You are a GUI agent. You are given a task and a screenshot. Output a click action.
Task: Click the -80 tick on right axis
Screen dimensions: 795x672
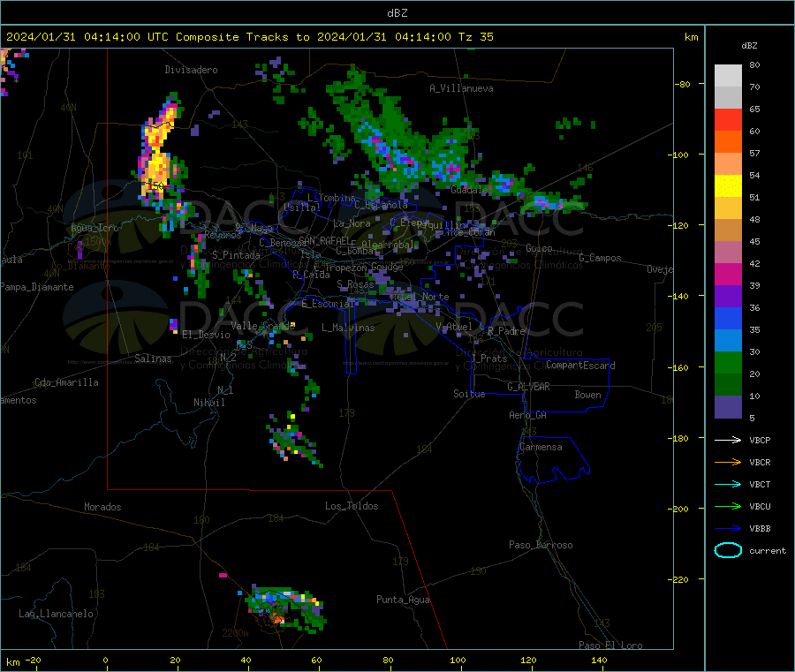(x=683, y=84)
